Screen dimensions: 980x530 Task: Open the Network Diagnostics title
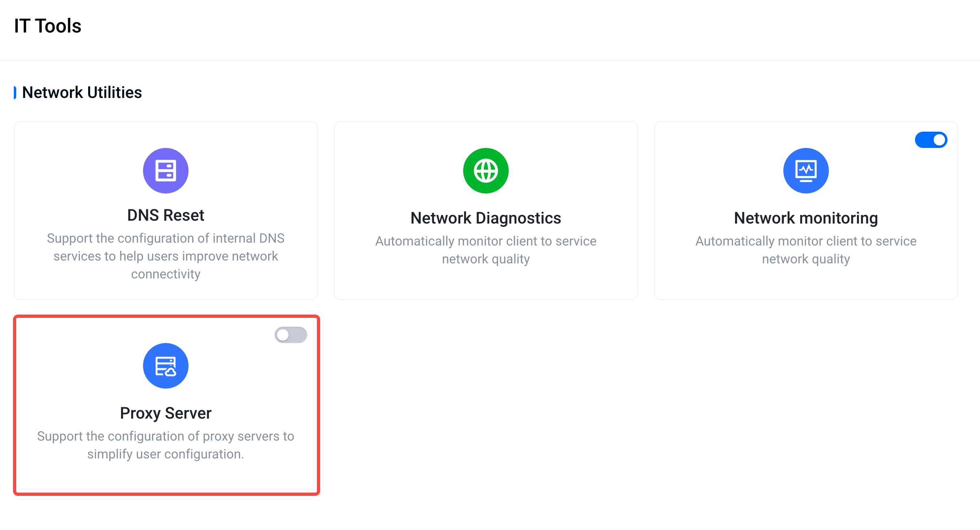coord(486,218)
